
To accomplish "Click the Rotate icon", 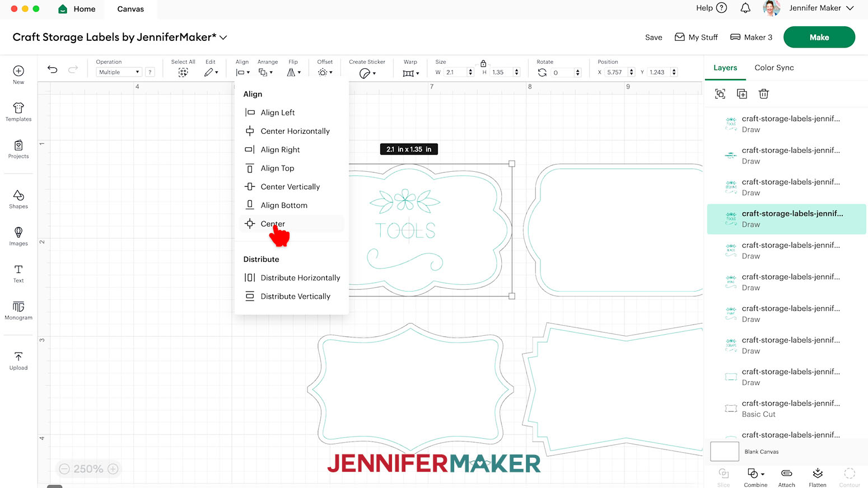I will 542,72.
